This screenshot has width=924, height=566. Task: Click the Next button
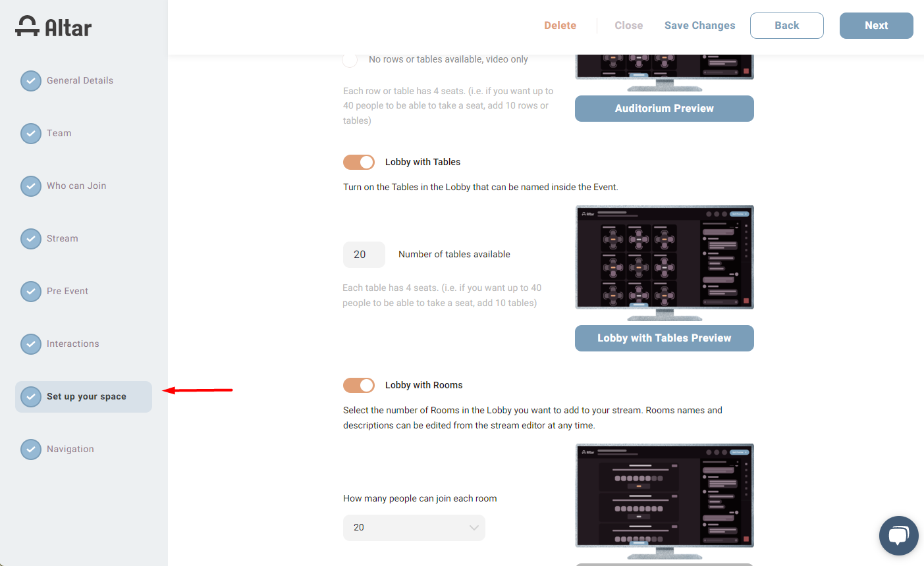877,26
